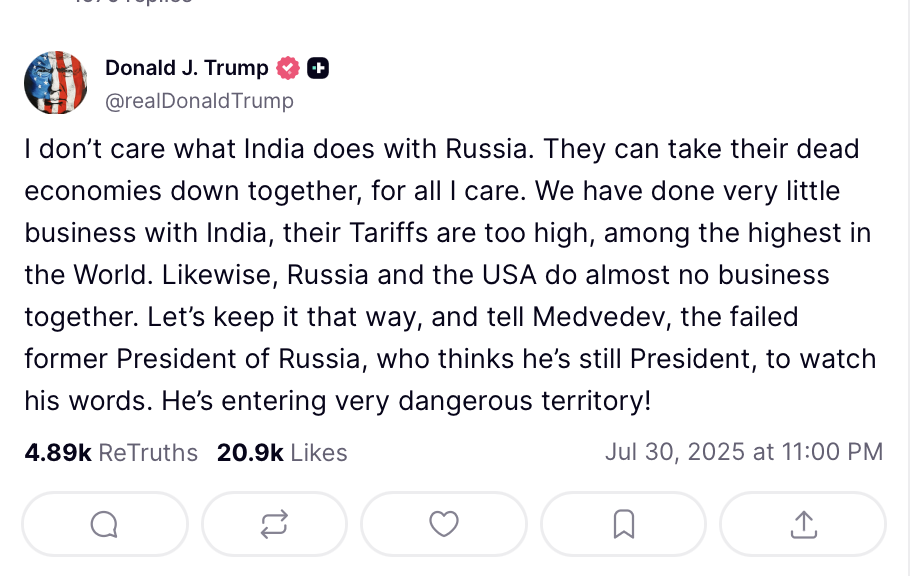Viewport: 914px width, 576px height.
Task: Click the partially visible replies count above
Action: 133,2
